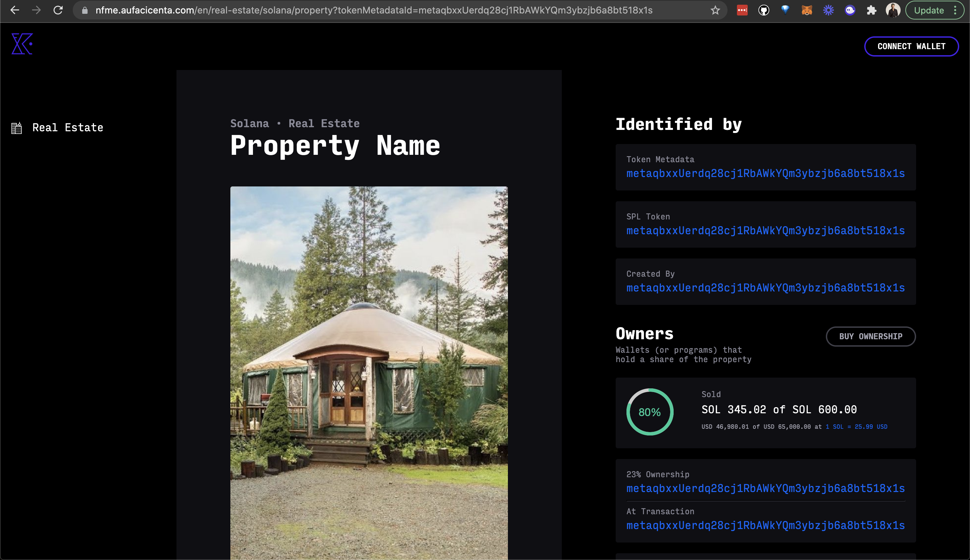Reload the page with refresh icon
Image resolution: width=970 pixels, height=560 pixels.
pos(58,10)
